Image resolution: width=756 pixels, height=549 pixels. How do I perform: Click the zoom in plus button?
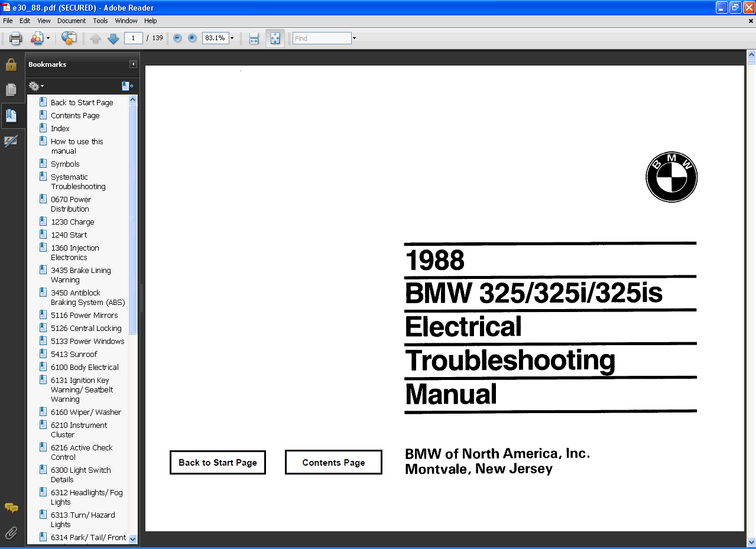(192, 38)
